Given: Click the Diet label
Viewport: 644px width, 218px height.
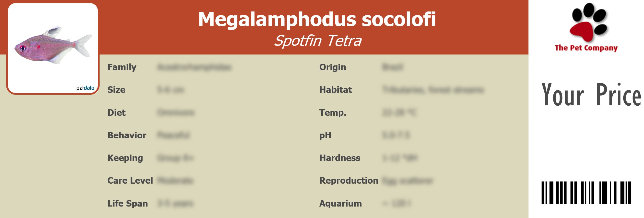Looking at the screenshot, I should 116,113.
